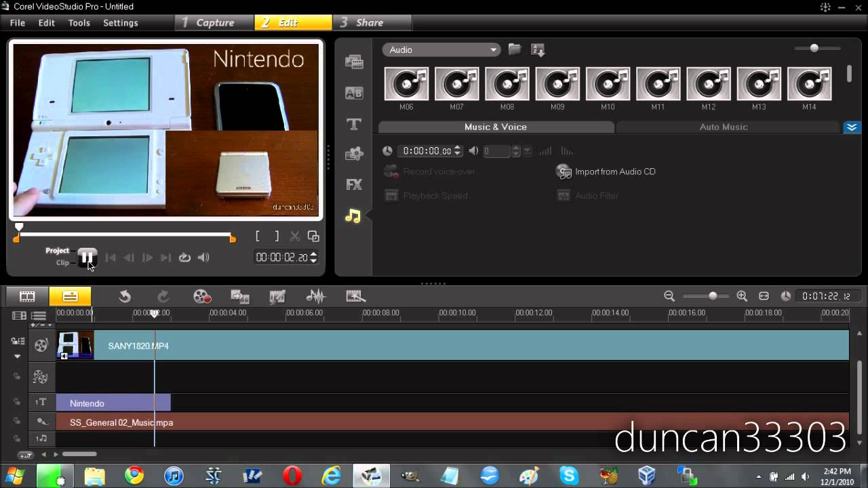Switch to Storyboard View button
Screen dimensions: 868x488
27,296
